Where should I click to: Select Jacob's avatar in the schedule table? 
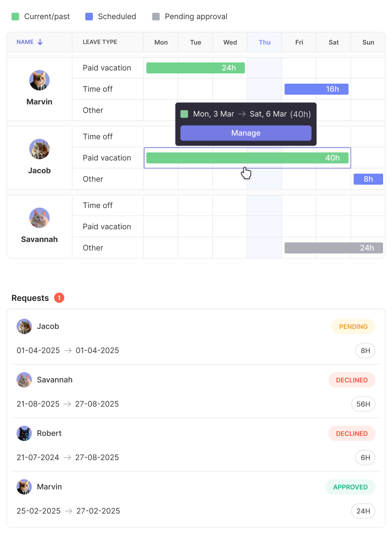39,149
